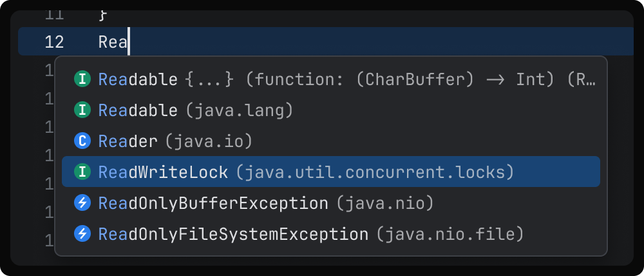Image resolution: width=644 pixels, height=276 pixels.
Task: Click the closing brace above line 12
Action: click(x=102, y=14)
